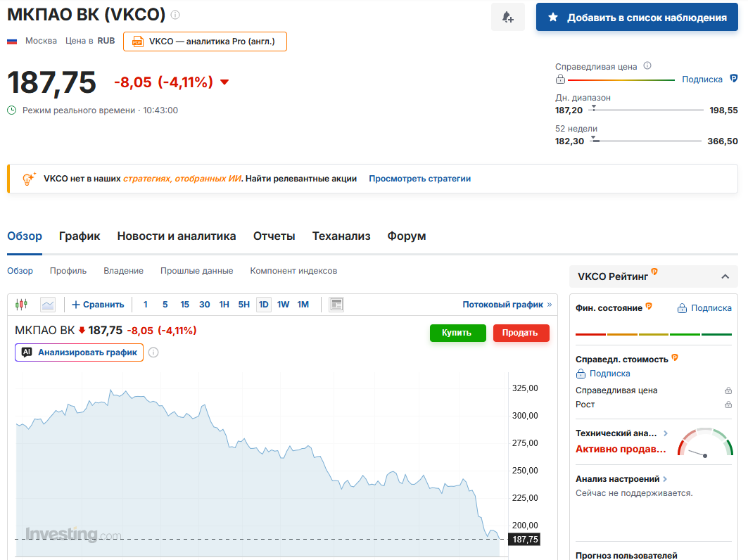748x560 pixels.
Task: Click the Pro badge next to top Подписка
Action: point(733,79)
